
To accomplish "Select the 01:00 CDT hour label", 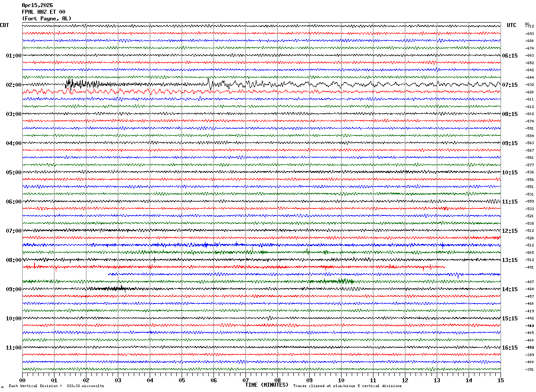I will 13,56.
